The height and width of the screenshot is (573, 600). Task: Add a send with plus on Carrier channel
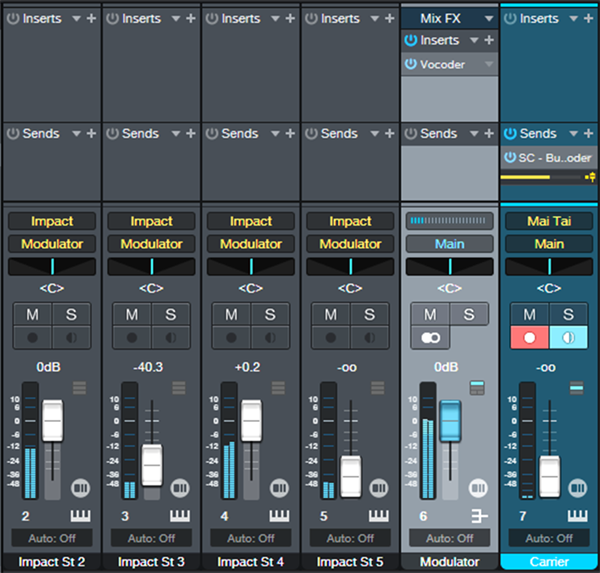589,133
